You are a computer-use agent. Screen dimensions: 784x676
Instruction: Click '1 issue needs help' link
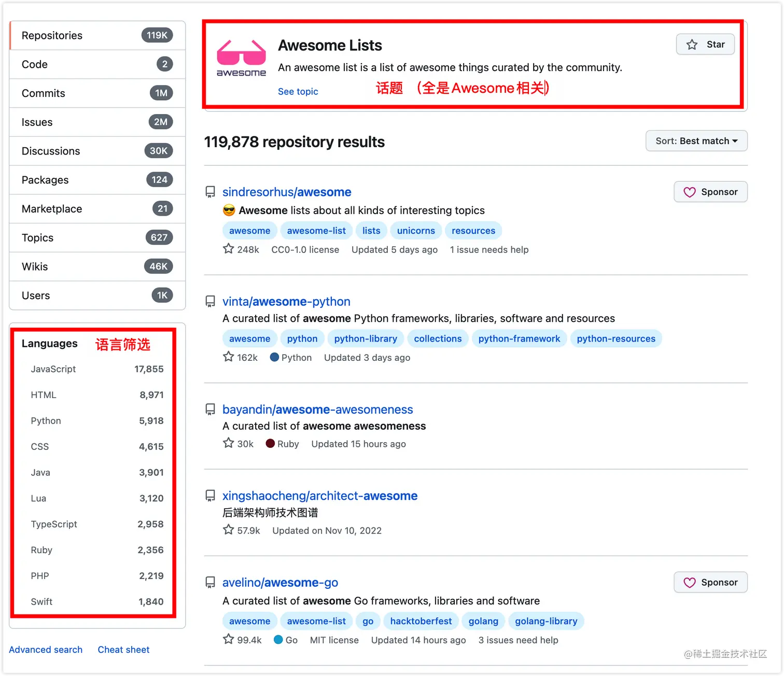(x=489, y=249)
